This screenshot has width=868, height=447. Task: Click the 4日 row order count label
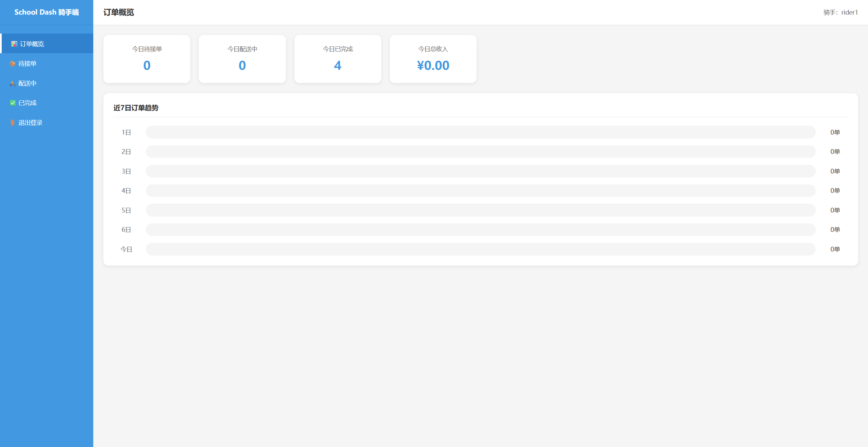pos(835,191)
